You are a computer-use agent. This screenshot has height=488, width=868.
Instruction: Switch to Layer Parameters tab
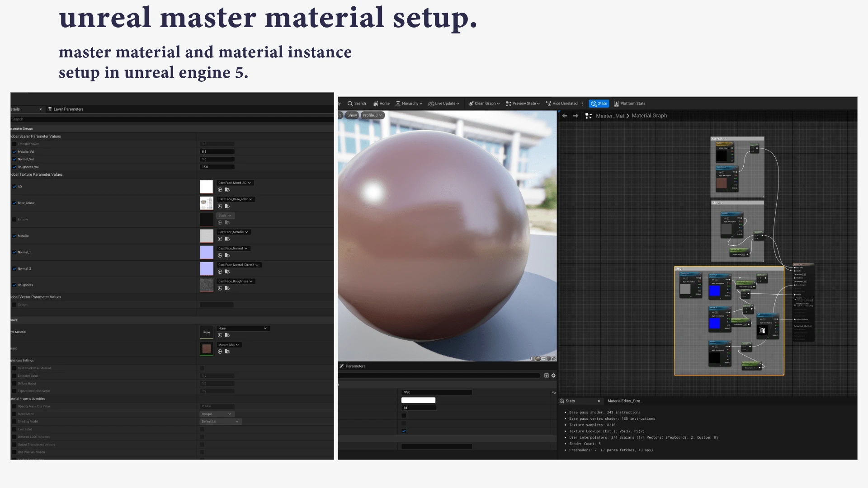pos(66,109)
